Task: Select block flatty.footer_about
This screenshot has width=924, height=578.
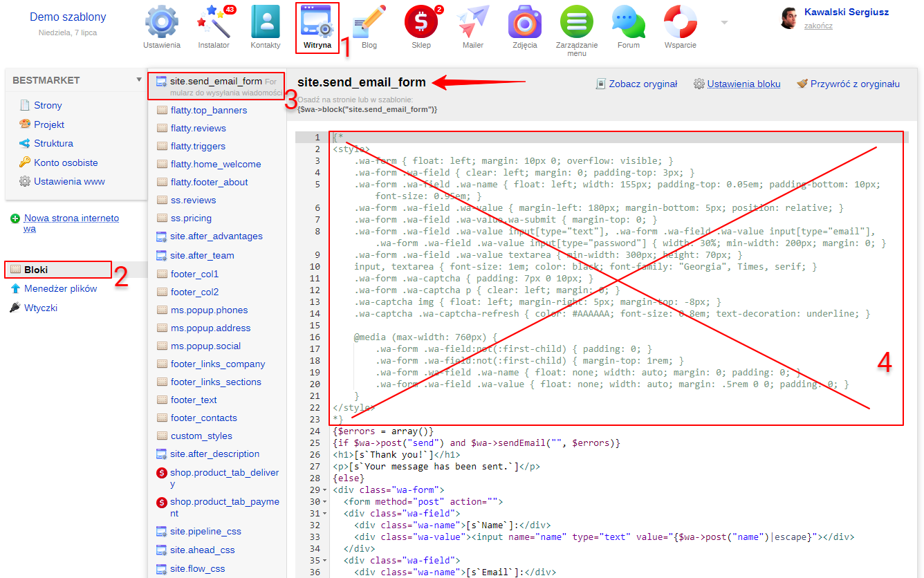Action: [x=209, y=182]
